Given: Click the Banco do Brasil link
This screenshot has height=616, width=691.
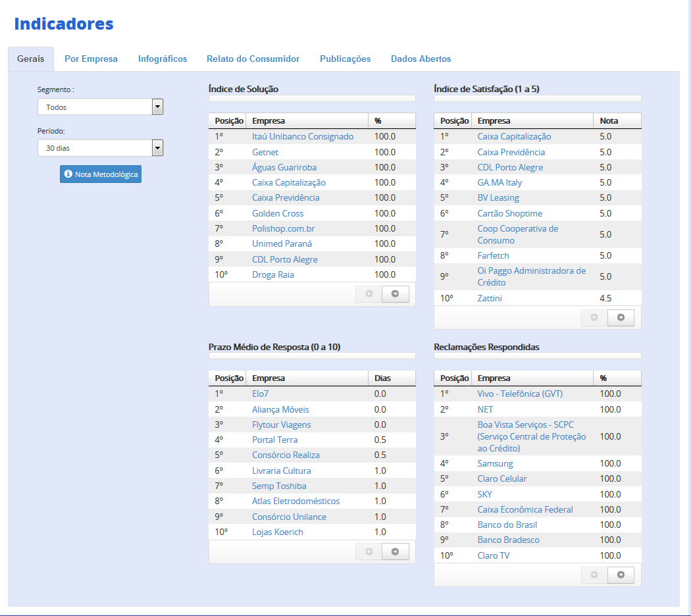Looking at the screenshot, I should tap(507, 525).
